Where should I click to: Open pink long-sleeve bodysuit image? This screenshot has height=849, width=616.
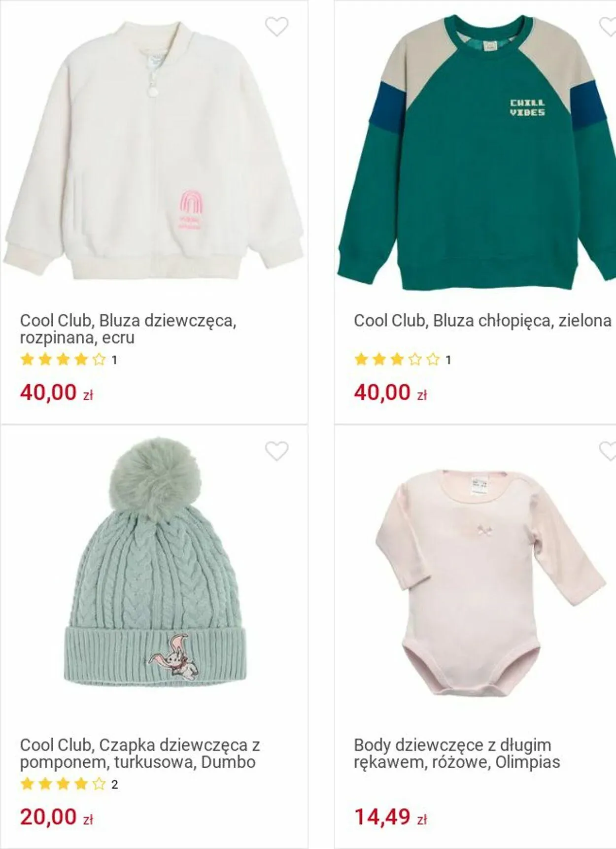(x=490, y=582)
